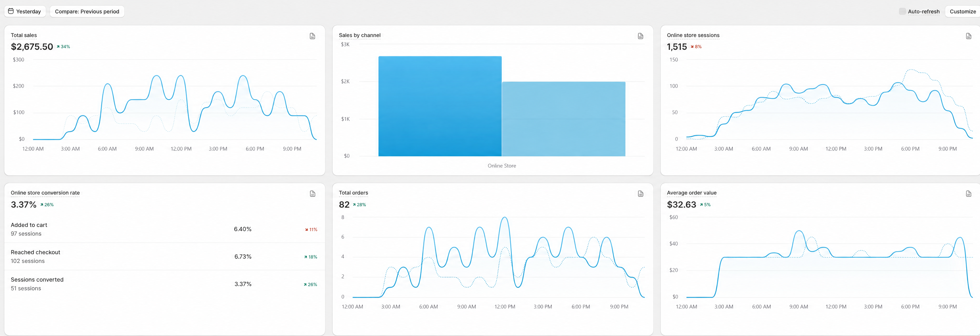Click the 11% decrease on Added to cart
The width and height of the screenshot is (980, 336).
[311, 230]
